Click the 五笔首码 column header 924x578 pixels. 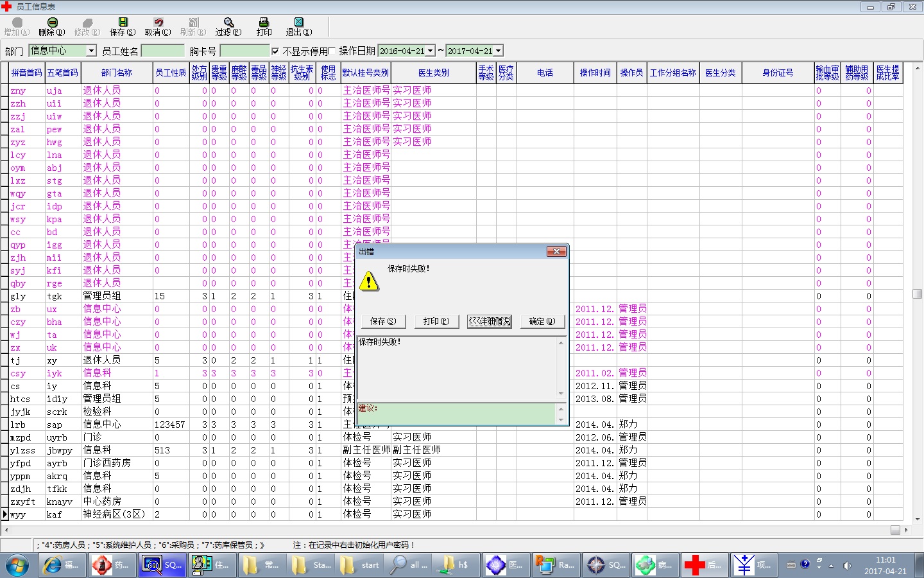63,73
